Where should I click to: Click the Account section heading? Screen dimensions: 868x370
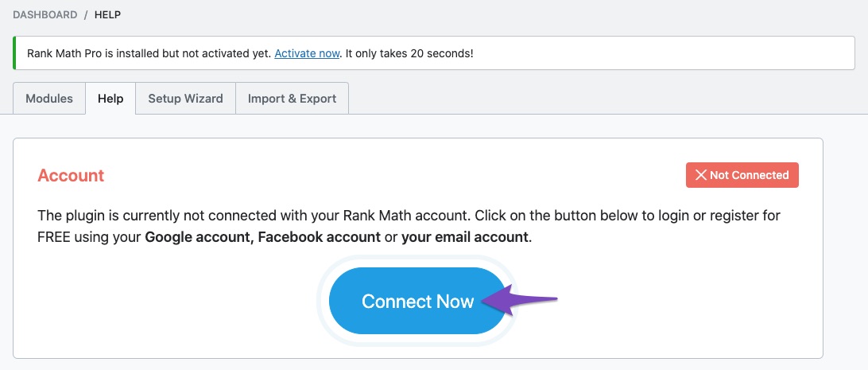pos(71,176)
